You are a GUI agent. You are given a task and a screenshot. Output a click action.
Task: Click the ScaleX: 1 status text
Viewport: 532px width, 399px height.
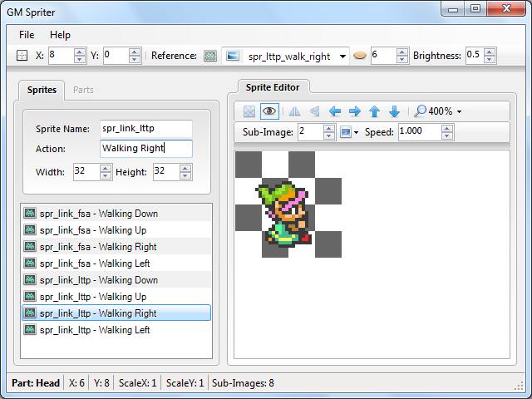tap(137, 383)
